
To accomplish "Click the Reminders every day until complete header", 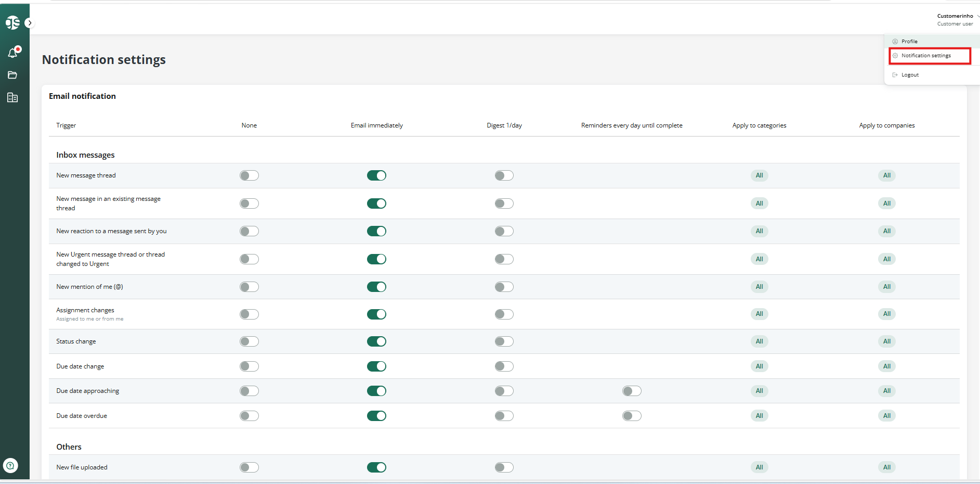I will tap(632, 125).
